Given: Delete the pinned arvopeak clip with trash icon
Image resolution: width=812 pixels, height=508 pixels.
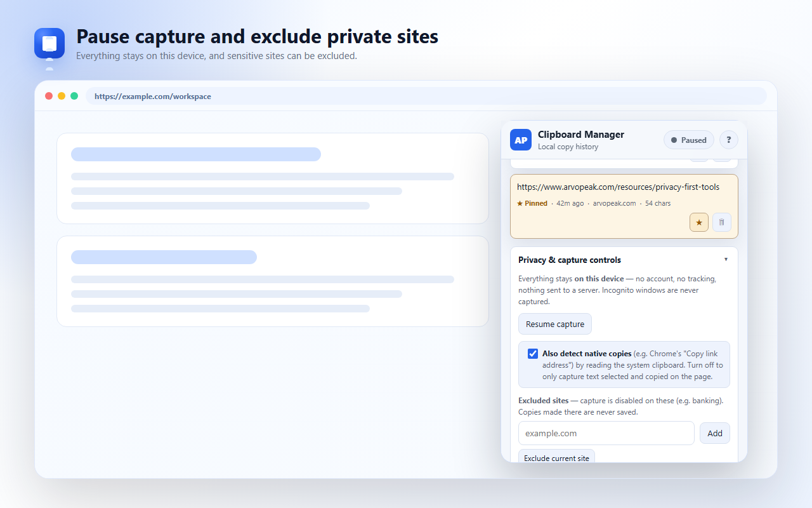Looking at the screenshot, I should [722, 222].
